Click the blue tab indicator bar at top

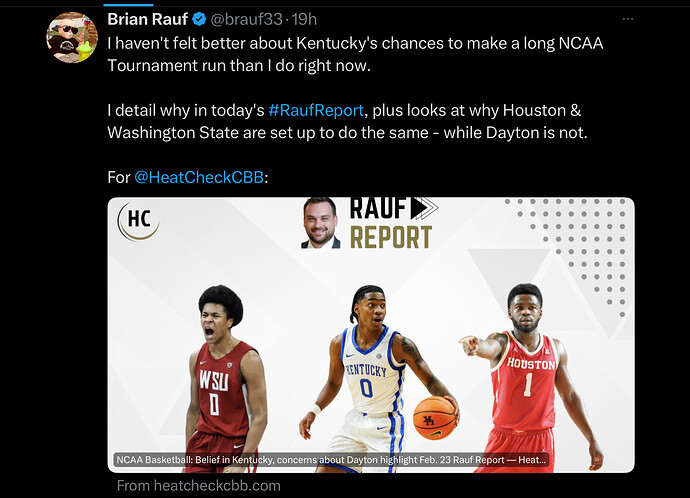click(128, 5)
